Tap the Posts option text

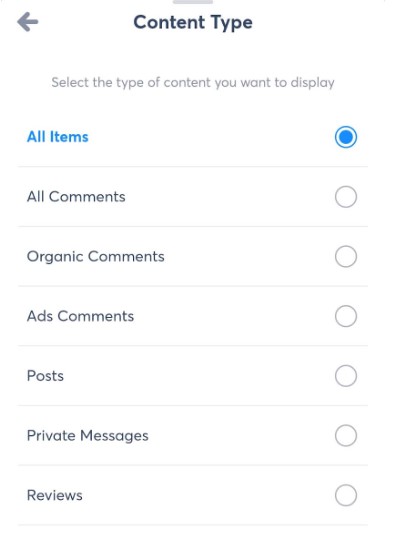pos(45,376)
